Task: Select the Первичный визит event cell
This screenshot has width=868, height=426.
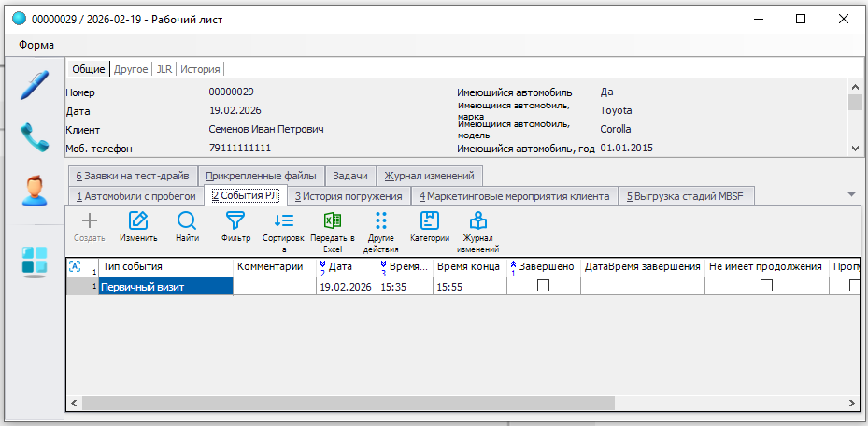Action: [165, 287]
